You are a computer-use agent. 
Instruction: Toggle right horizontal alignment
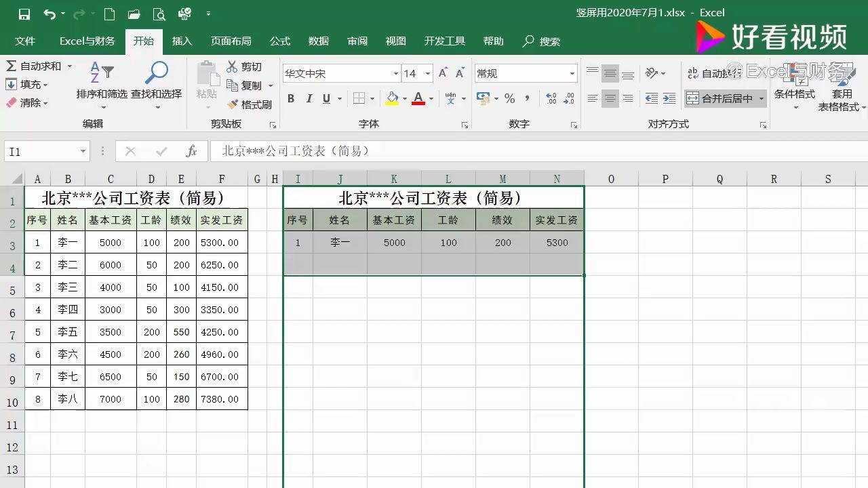click(628, 98)
